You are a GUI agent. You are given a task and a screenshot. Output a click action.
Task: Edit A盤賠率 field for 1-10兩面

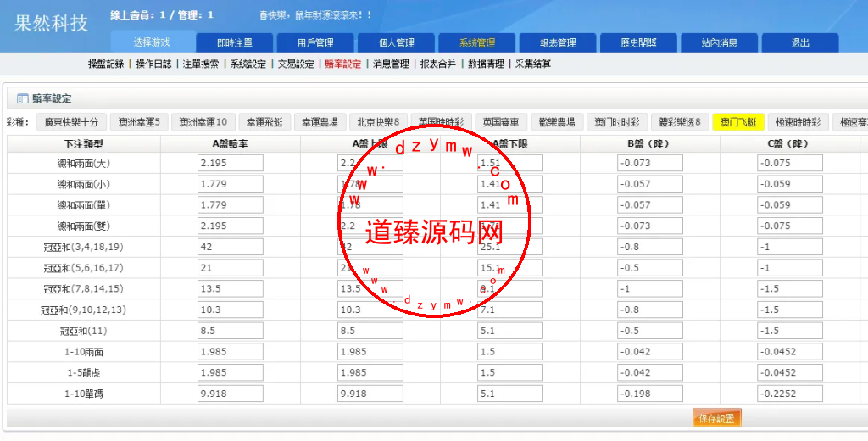click(231, 352)
